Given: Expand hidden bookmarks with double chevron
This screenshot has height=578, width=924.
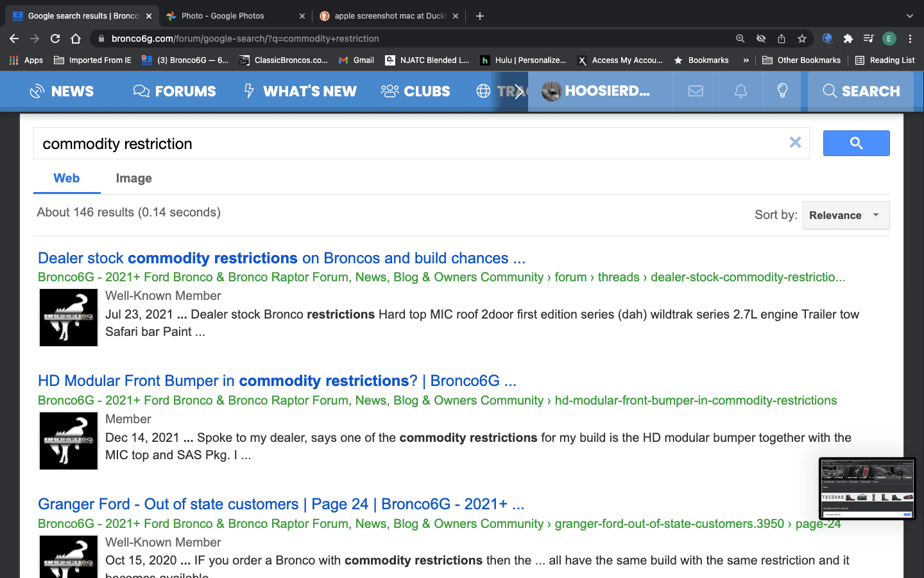Looking at the screenshot, I should 746,60.
